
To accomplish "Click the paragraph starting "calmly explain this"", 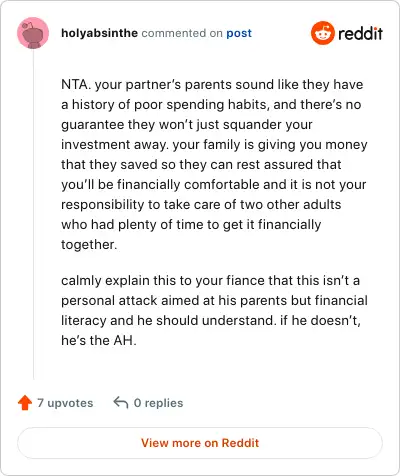I will pos(214,310).
